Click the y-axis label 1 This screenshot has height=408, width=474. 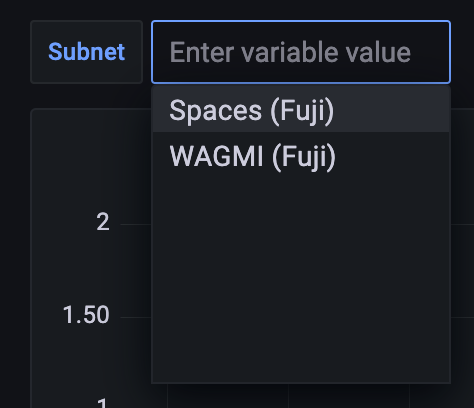[103, 403]
